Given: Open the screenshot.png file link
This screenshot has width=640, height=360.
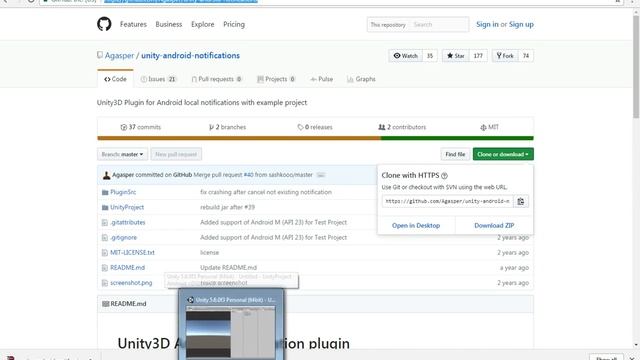Looking at the screenshot, I should pos(131,283).
